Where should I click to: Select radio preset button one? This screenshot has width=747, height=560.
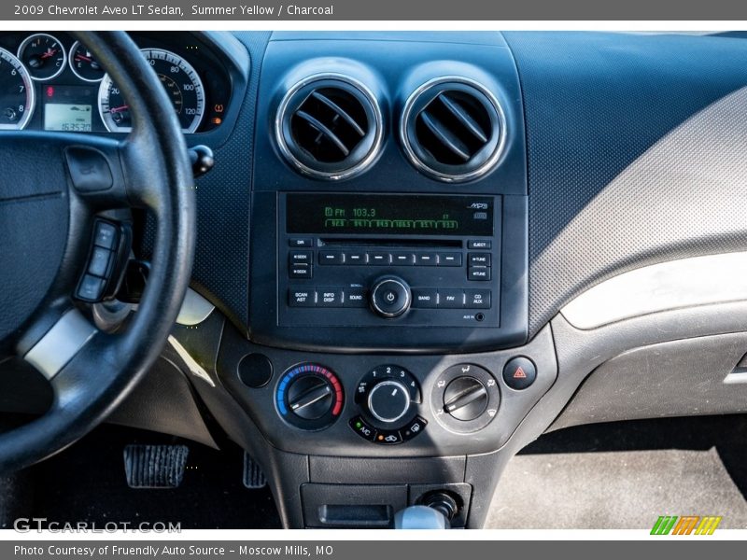(x=331, y=258)
